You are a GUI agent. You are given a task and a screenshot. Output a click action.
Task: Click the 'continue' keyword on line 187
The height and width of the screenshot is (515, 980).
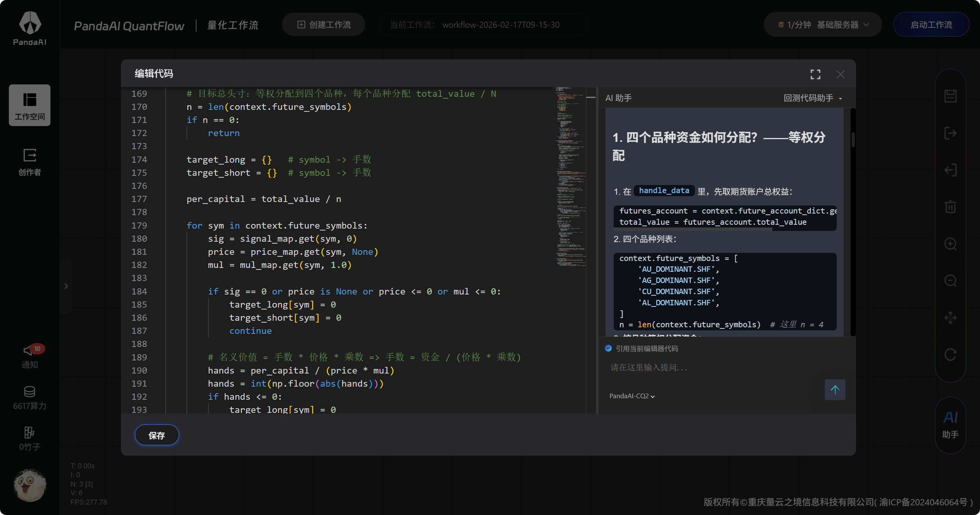(250, 331)
